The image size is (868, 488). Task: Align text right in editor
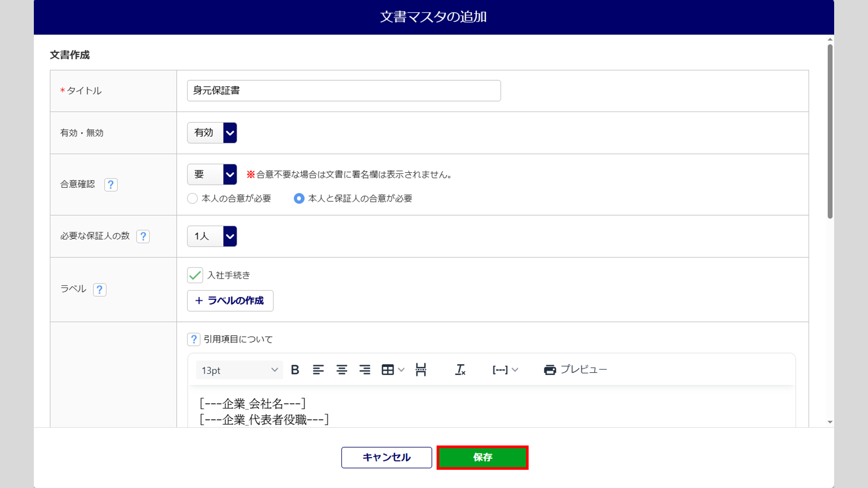(365, 370)
